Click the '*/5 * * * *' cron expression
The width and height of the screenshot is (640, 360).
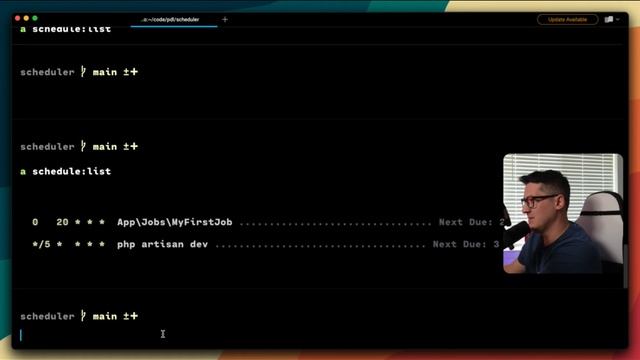click(69, 244)
